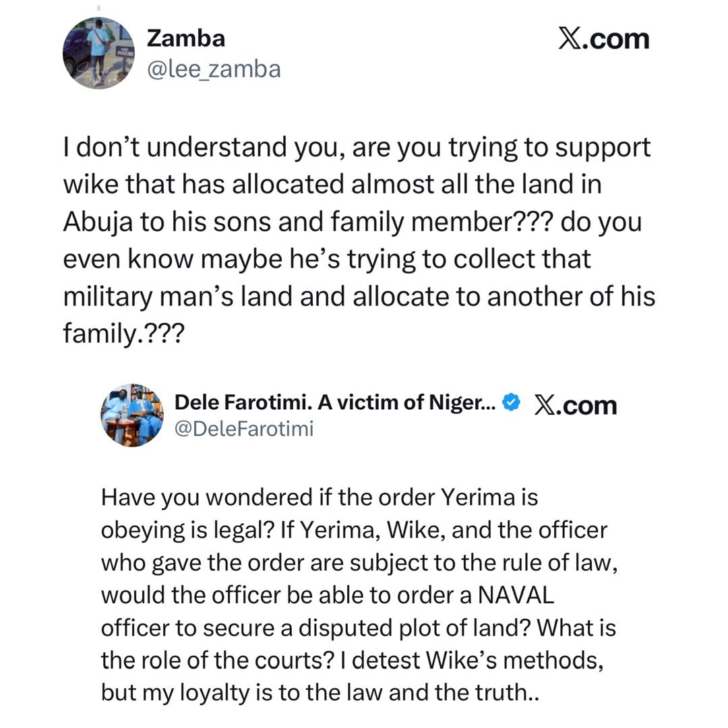
Task: Visit the @DeleFarotimi handle
Action: (x=243, y=428)
